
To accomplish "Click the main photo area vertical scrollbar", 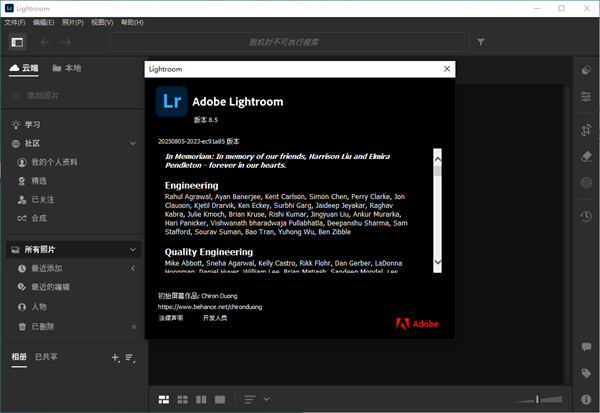I will tap(567, 234).
